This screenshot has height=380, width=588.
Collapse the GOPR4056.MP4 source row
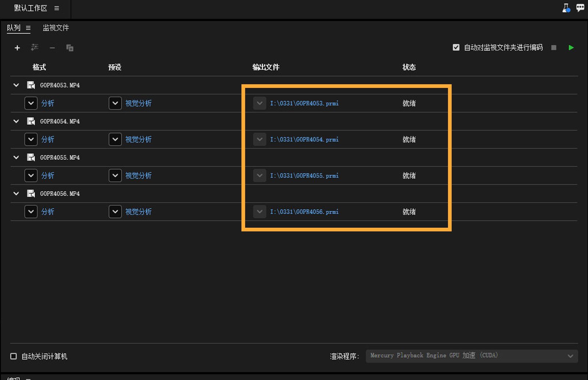pyautogui.click(x=16, y=193)
